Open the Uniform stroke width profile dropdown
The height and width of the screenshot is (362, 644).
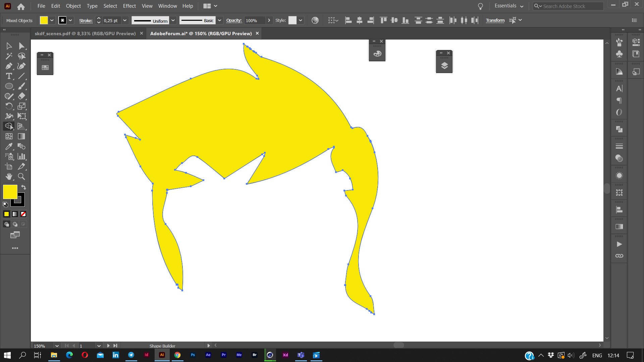[x=173, y=20]
